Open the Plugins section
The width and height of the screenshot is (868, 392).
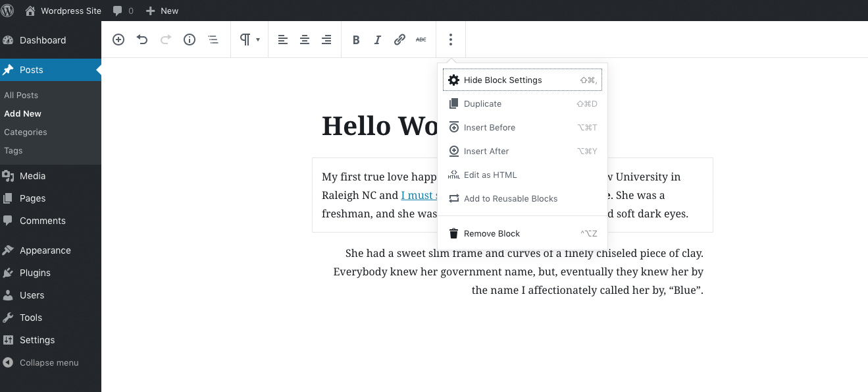coord(51,273)
